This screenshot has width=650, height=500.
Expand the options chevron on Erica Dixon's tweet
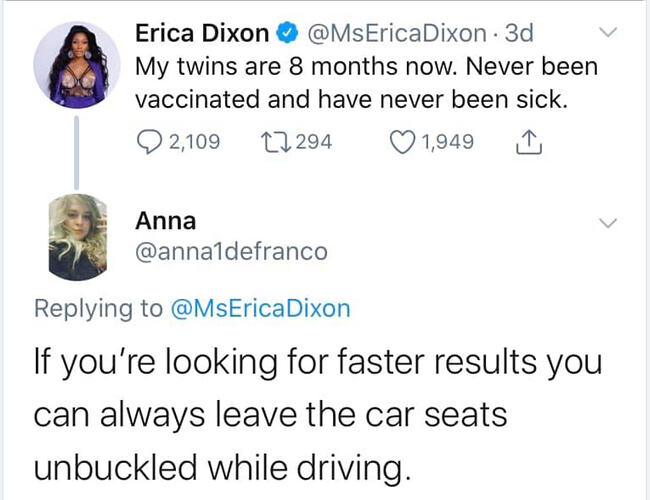[x=607, y=33]
